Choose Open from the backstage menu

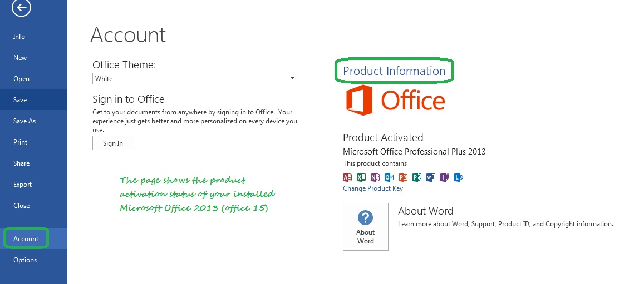(34, 79)
